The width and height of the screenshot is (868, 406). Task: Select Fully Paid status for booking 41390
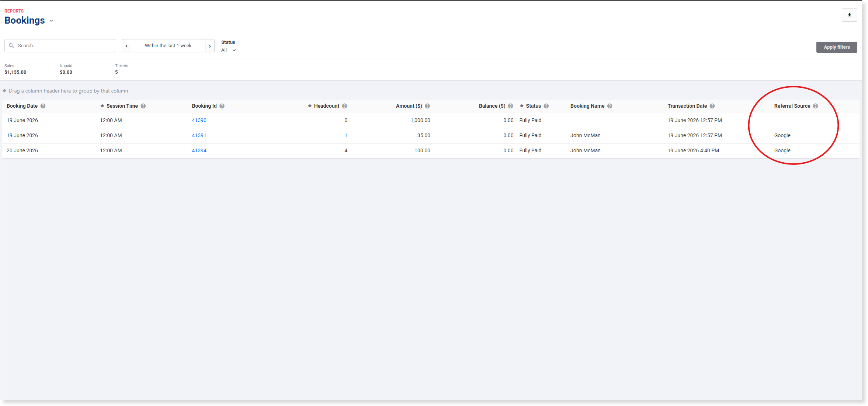(530, 120)
